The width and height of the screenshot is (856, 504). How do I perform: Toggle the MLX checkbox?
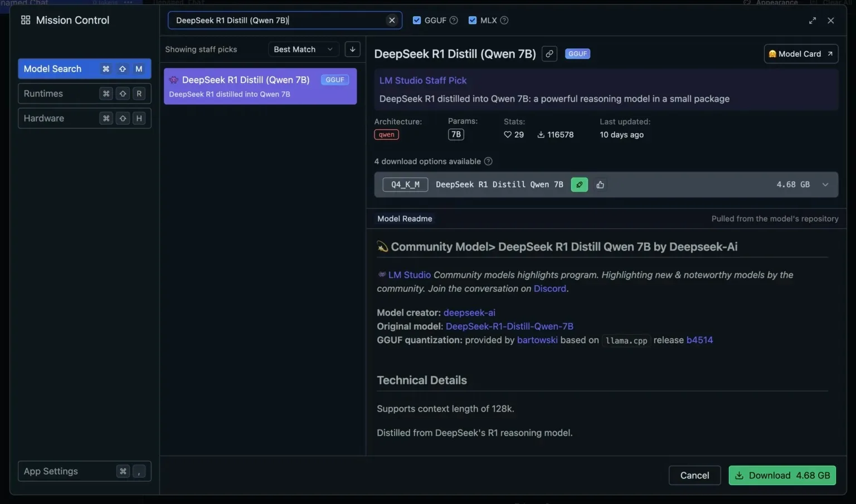(x=473, y=21)
